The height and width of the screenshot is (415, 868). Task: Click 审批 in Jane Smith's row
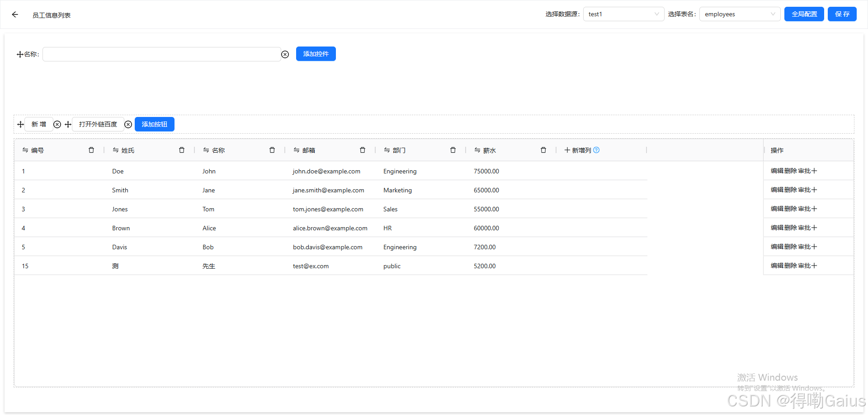click(804, 190)
